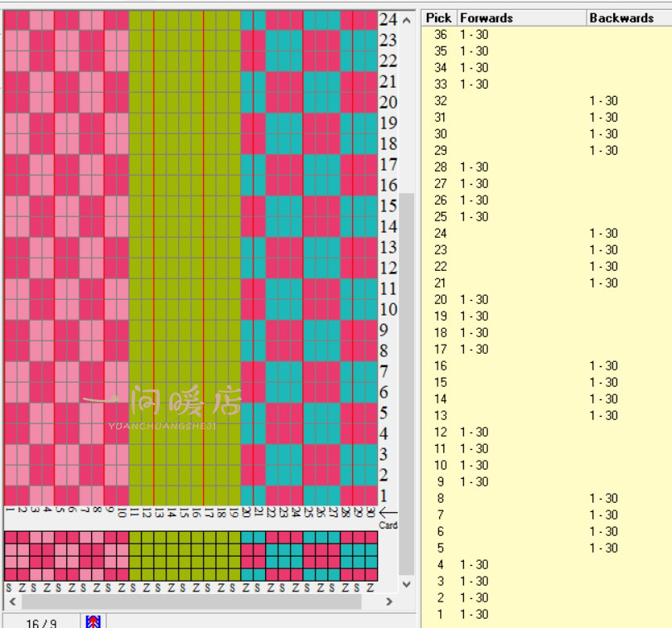This screenshot has height=628, width=672.
Task: Click pattern row number 1 label
Action: coord(384,496)
